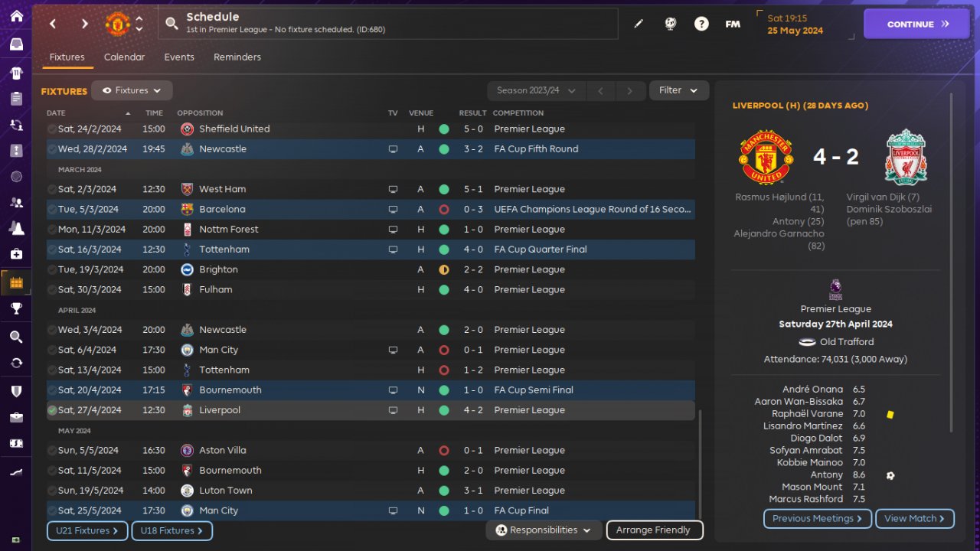Go to previous season with left chevron
This screenshot has height=551, width=980.
(x=601, y=90)
